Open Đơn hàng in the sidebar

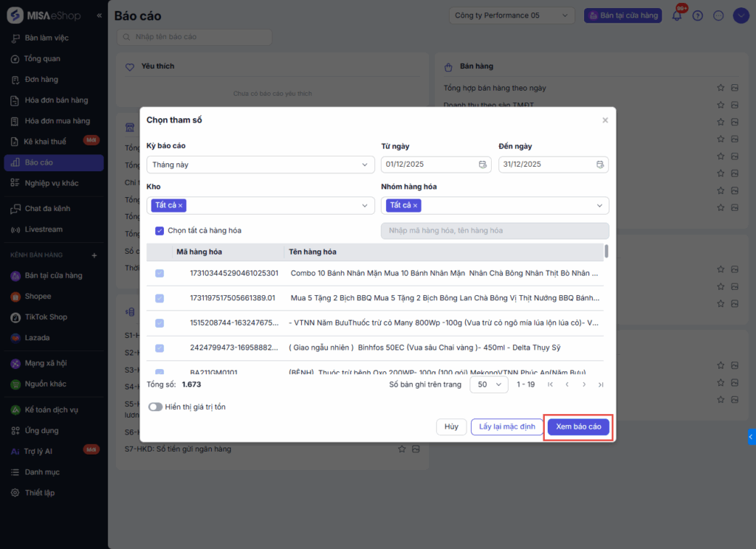coord(41,80)
